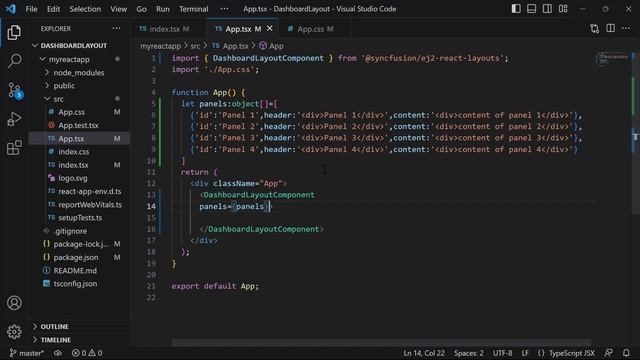Image resolution: width=640 pixels, height=360 pixels.
Task: Open the Selection menu
Action: [x=85, y=9]
